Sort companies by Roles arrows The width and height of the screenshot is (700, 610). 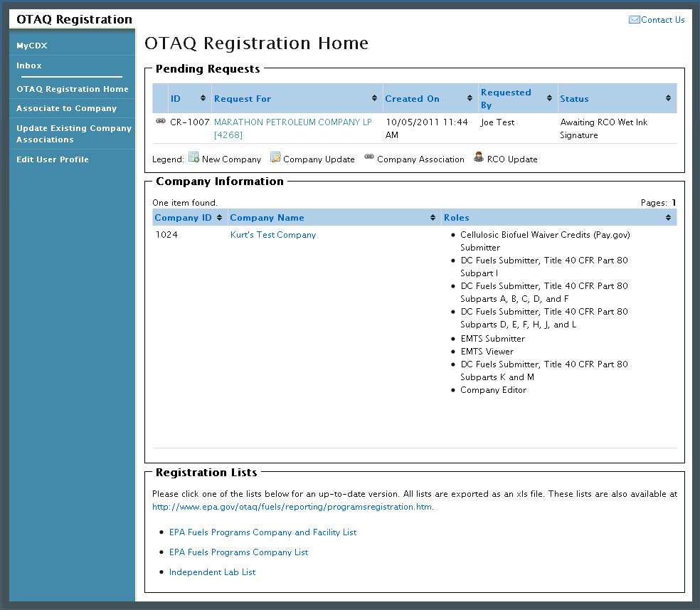[668, 218]
